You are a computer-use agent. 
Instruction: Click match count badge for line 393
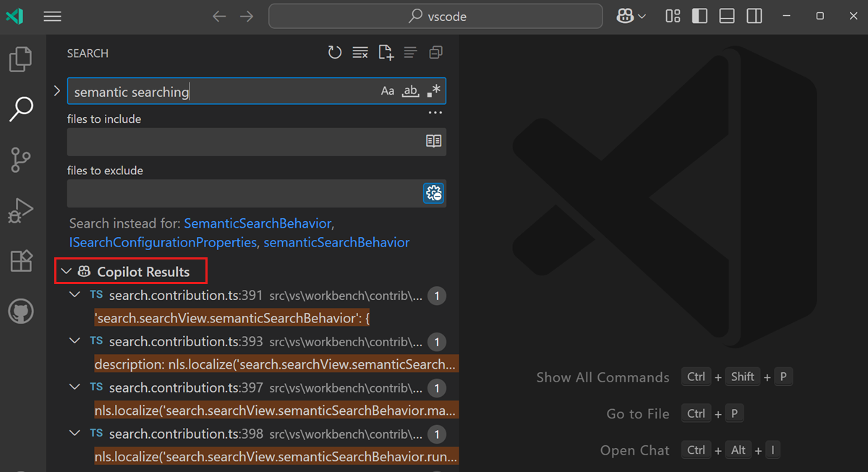436,342
